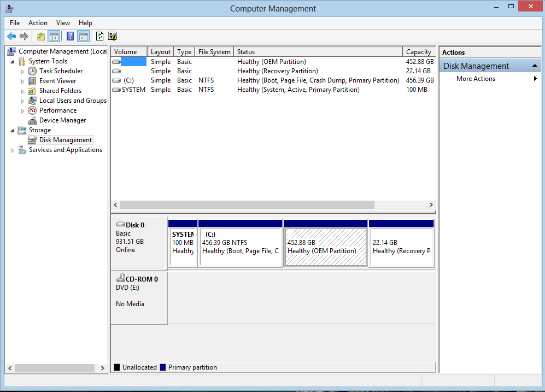Open the View menu

[x=63, y=23]
